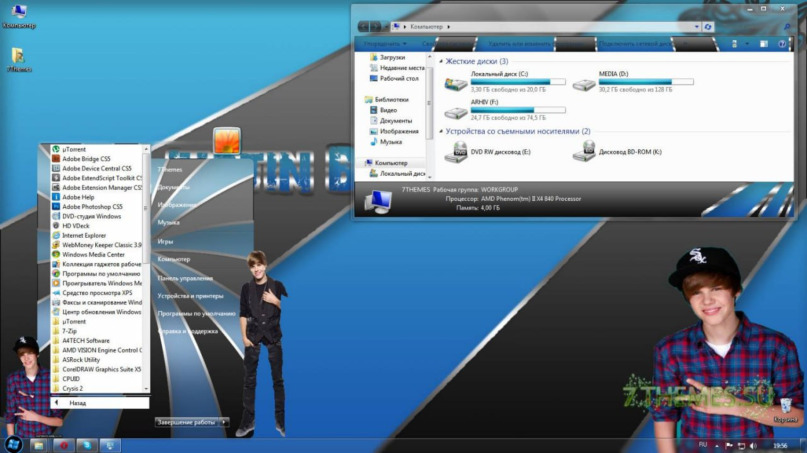Open Музыка in start menu right pane

click(168, 223)
